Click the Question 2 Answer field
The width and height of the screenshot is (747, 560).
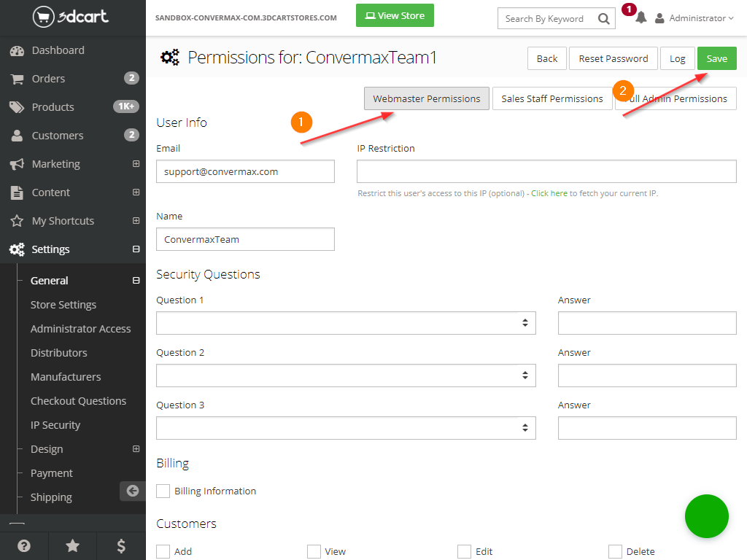(x=647, y=376)
